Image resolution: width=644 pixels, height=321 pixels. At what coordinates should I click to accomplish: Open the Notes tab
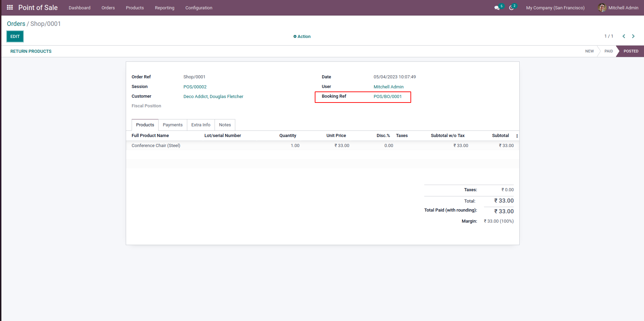coord(225,125)
